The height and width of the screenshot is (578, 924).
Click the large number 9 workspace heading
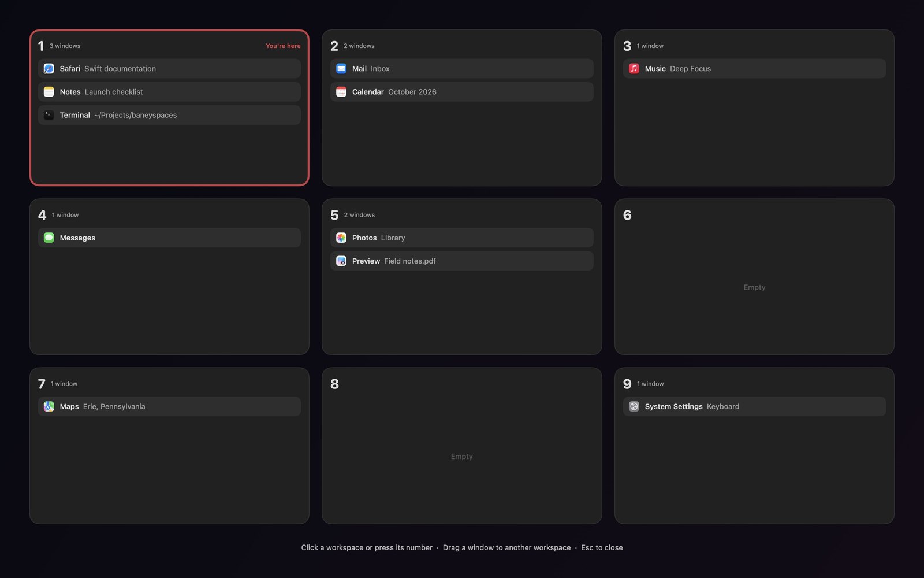(627, 384)
